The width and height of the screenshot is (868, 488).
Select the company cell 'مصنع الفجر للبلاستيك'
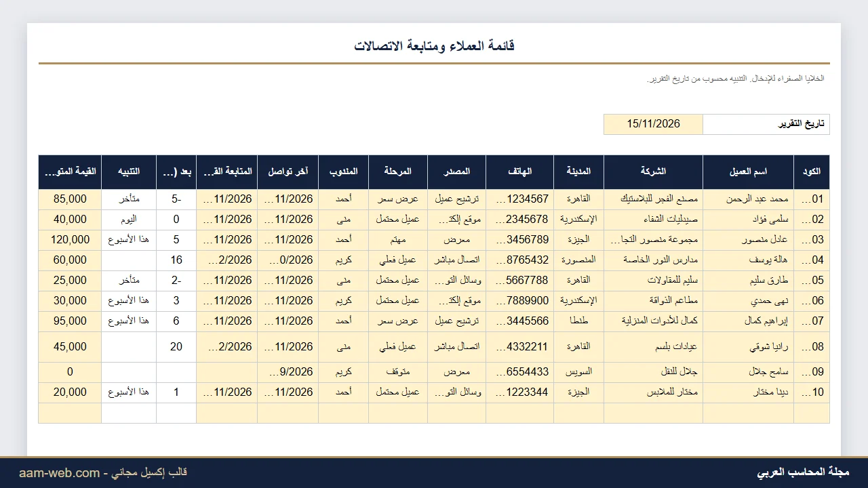click(653, 199)
